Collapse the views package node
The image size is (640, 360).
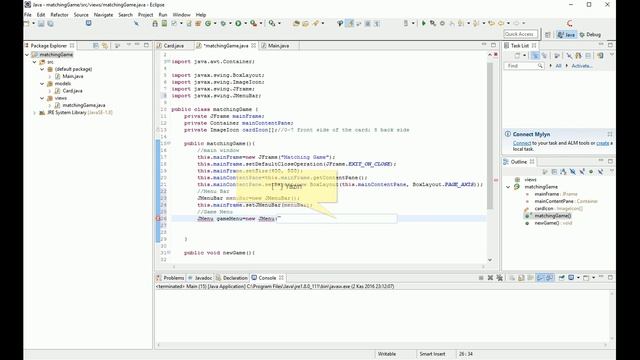42,98
